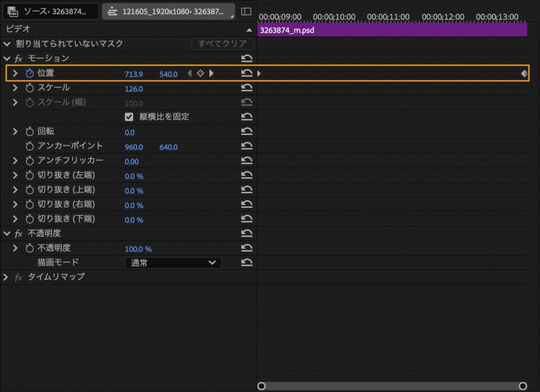Expand the 位置 property
Image resolution: width=540 pixels, height=392 pixels.
(15, 73)
